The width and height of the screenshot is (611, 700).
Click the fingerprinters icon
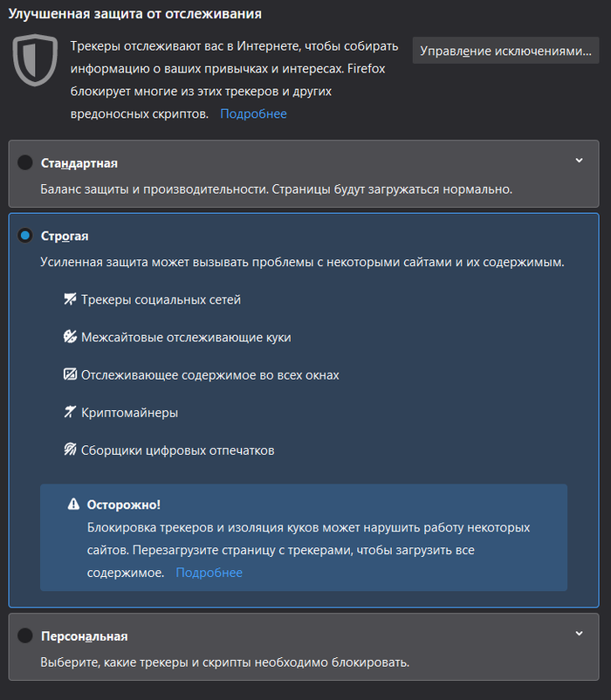70,450
